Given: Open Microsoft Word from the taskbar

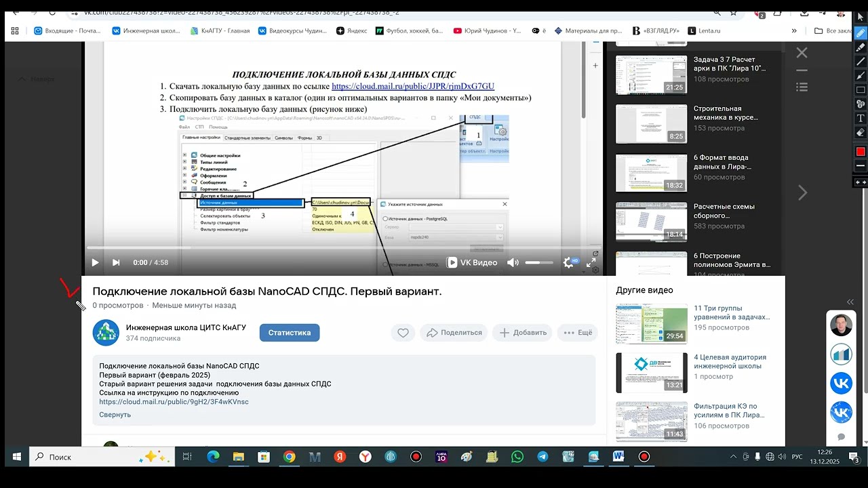Looking at the screenshot, I should click(618, 457).
